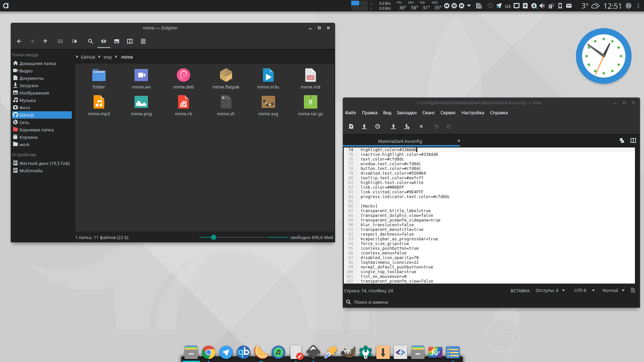Select the folder item in Dolphin

pos(99,79)
